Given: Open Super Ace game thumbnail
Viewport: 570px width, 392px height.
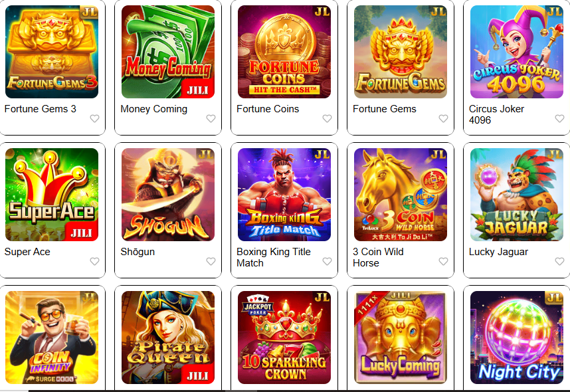Looking at the screenshot, I should [52, 195].
